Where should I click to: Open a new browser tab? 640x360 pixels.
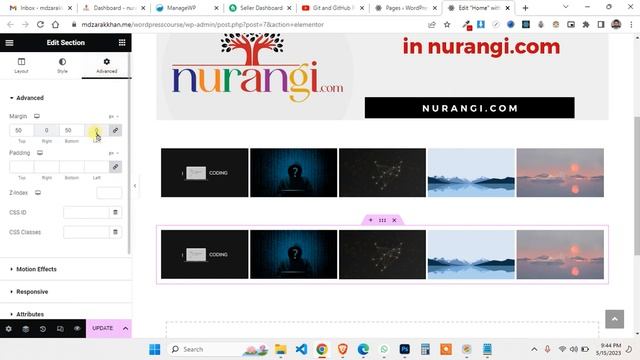525,8
